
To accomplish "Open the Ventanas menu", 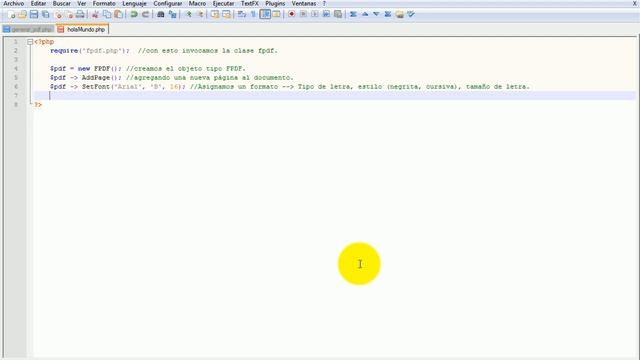I will (x=304, y=4).
